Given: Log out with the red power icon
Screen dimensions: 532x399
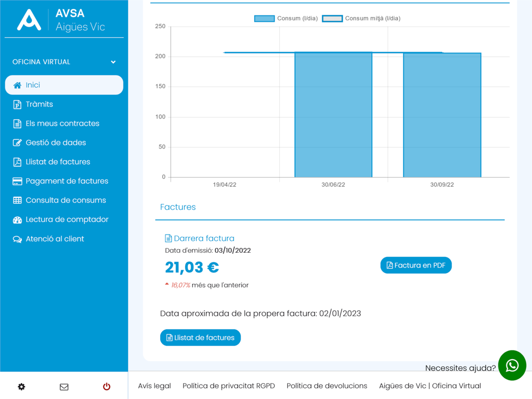Looking at the screenshot, I should tap(106, 386).
